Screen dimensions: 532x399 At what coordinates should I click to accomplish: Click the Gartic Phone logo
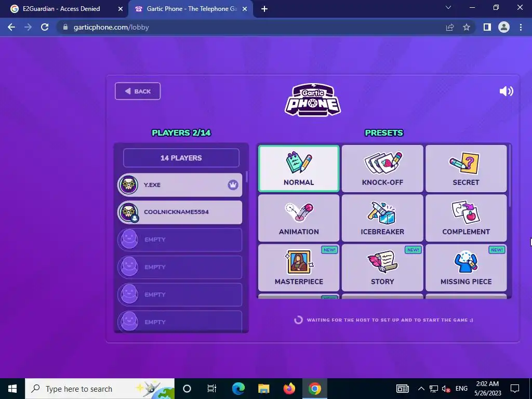(312, 100)
